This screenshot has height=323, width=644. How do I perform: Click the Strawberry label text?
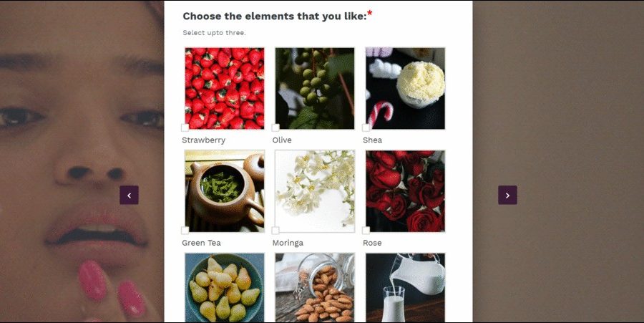[204, 140]
